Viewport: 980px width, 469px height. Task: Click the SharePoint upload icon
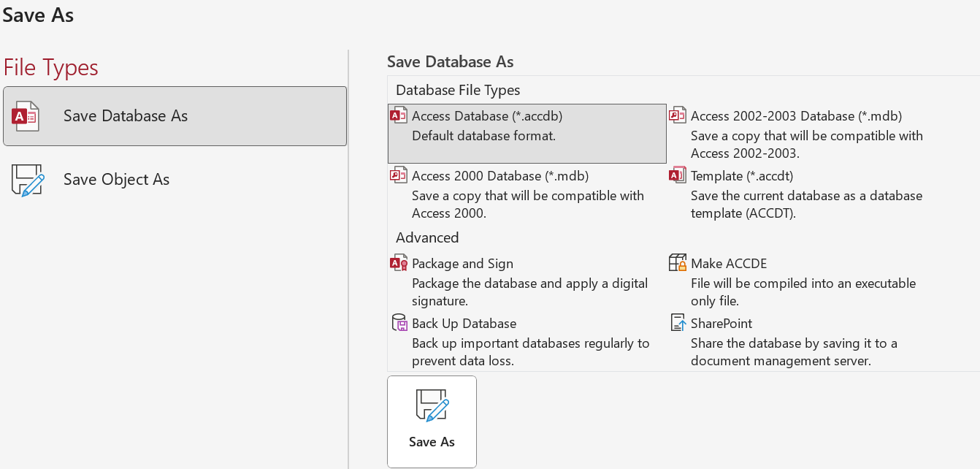(678, 324)
